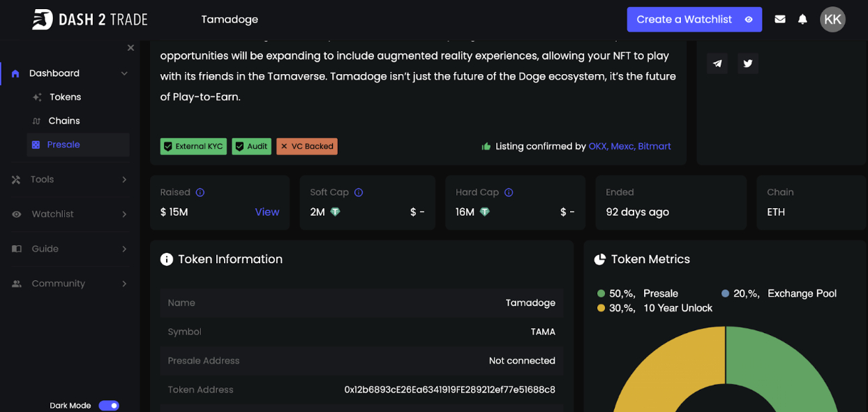
Task: Click the Presale grid icon
Action: tap(36, 145)
